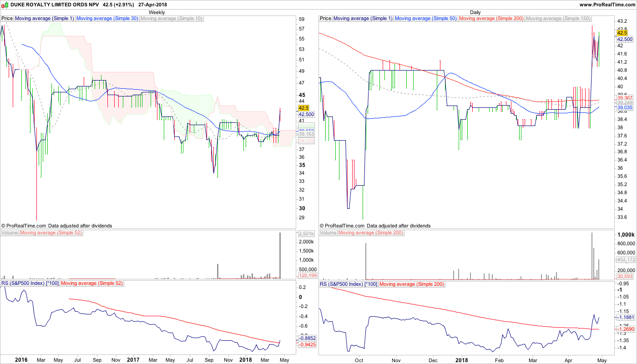Select Daily volume Moving average (Simple 200) label
This screenshot has height=364, width=637.
pos(371,233)
